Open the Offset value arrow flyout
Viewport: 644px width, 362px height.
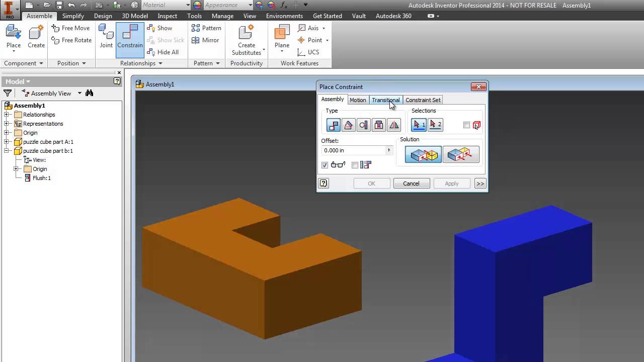[x=388, y=150]
